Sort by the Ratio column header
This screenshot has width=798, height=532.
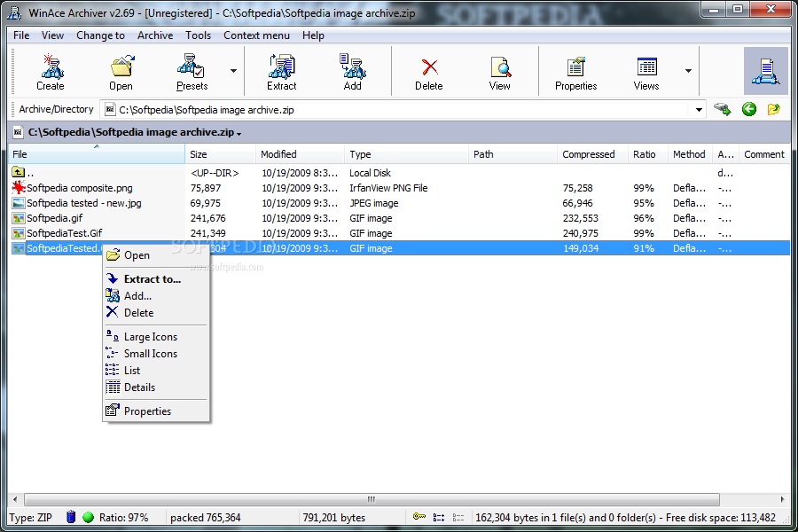648,154
